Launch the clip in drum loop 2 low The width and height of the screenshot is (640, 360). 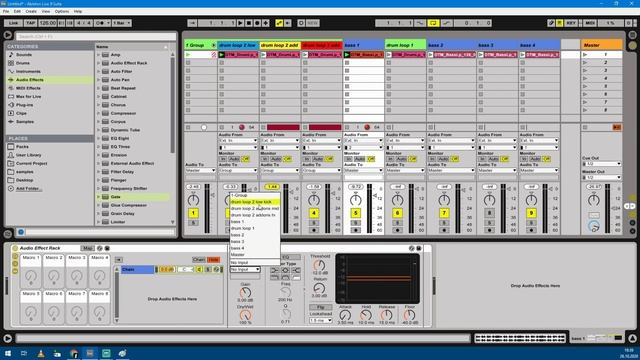coord(221,54)
